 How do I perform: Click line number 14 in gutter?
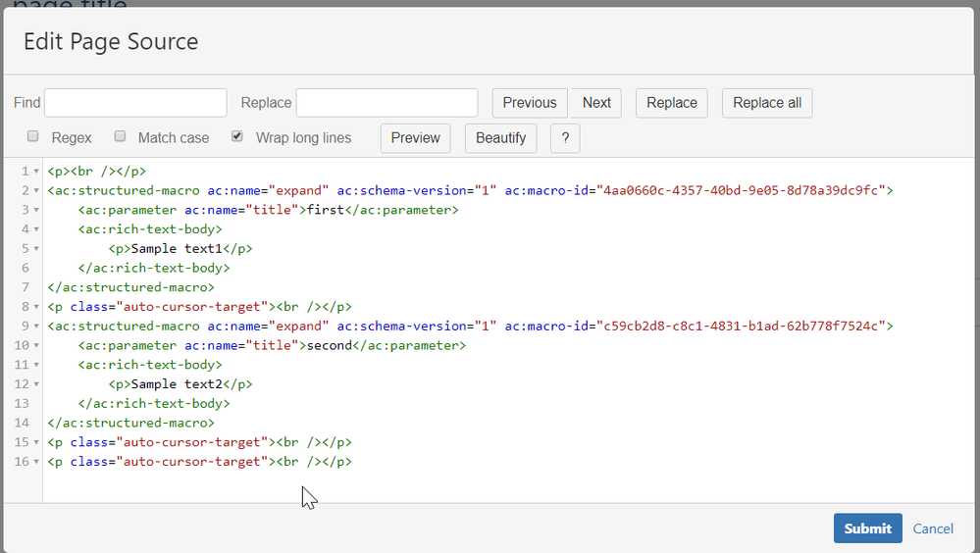pyautogui.click(x=22, y=423)
